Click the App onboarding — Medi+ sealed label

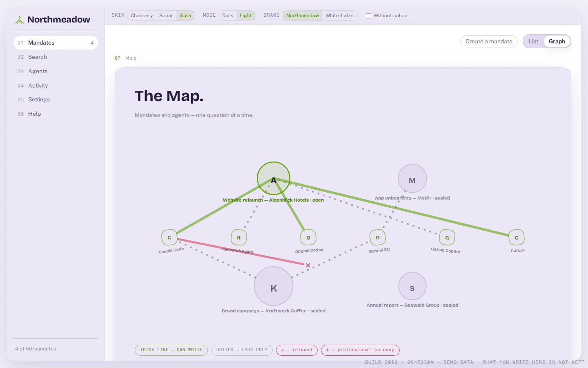[x=412, y=198]
